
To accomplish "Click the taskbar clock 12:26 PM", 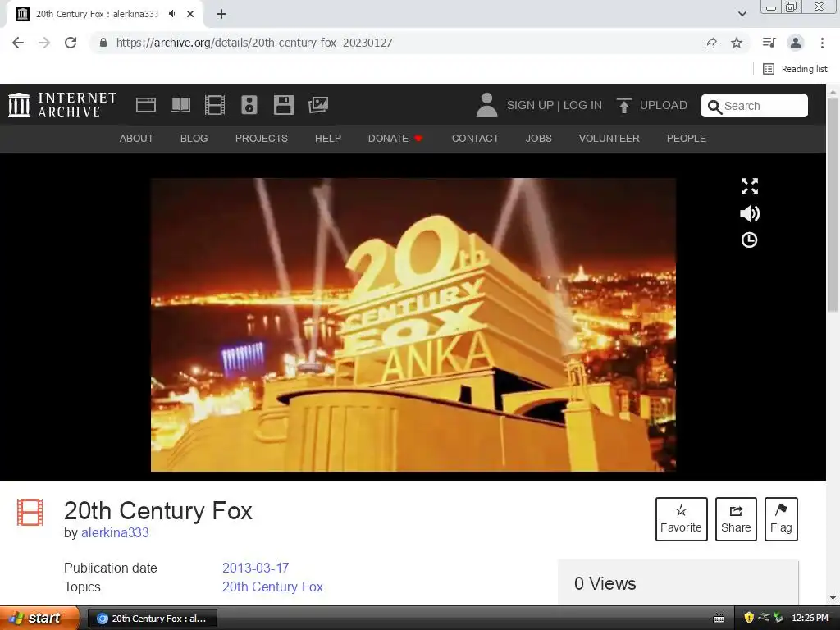I will [x=810, y=619].
